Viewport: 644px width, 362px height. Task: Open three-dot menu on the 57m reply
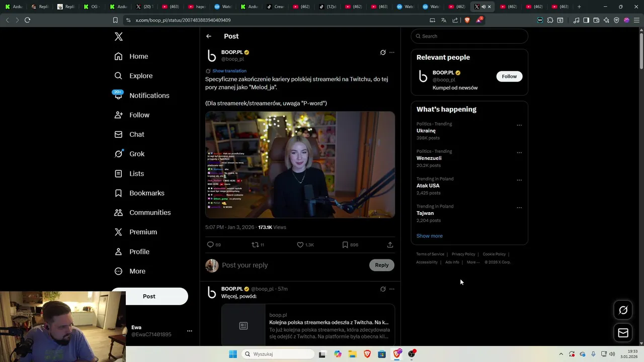click(392, 289)
